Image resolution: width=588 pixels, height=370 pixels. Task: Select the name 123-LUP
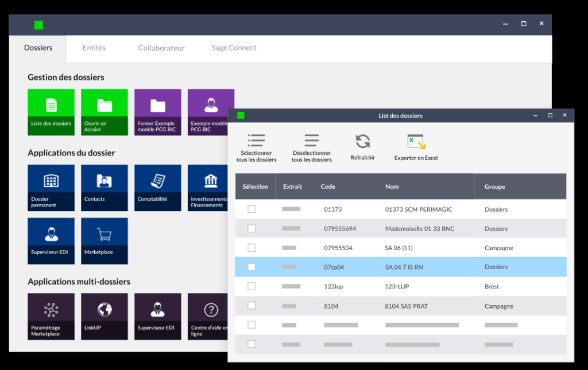(397, 286)
